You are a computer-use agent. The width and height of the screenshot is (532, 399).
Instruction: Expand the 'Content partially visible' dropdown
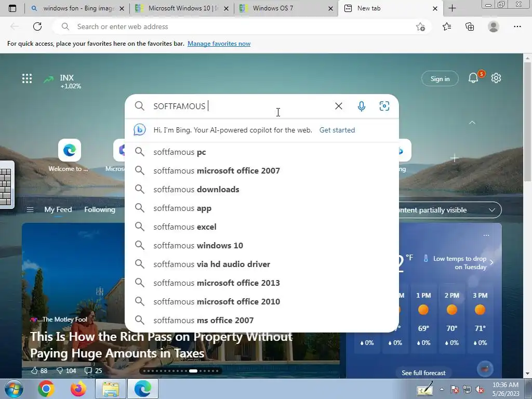(450, 210)
